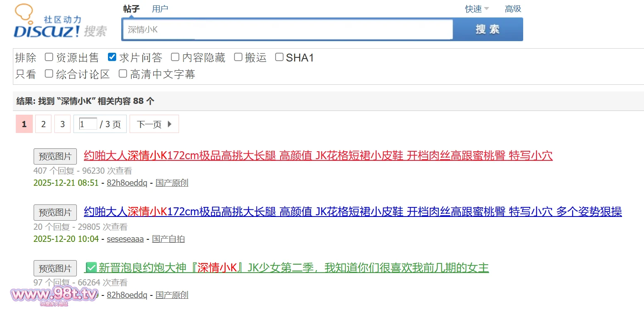Focus the search keyword input field
Viewport: 644px width, 310px height.
tap(287, 30)
